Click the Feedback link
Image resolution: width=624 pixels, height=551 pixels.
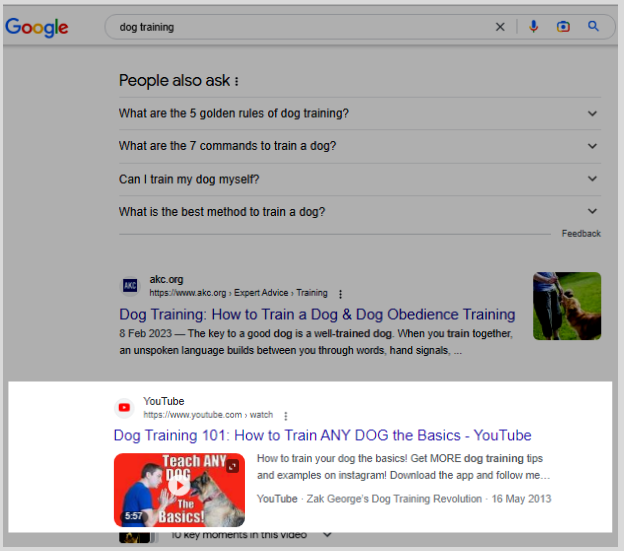[x=581, y=234]
